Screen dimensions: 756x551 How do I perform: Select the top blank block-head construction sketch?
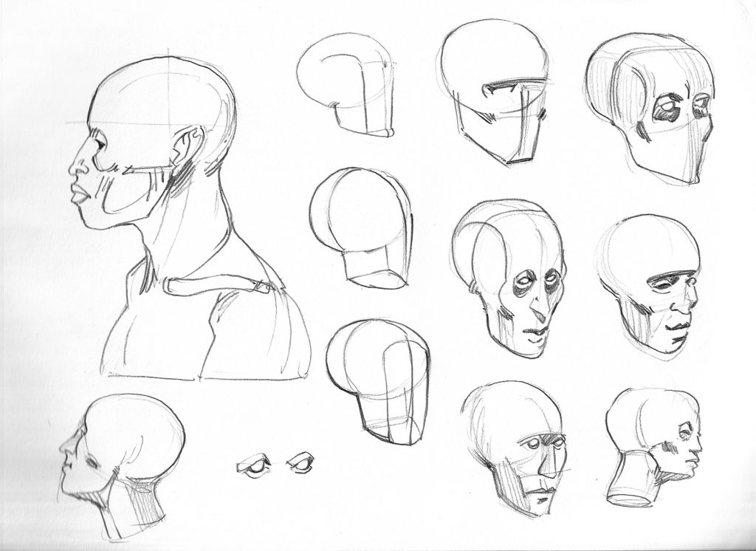click(347, 85)
